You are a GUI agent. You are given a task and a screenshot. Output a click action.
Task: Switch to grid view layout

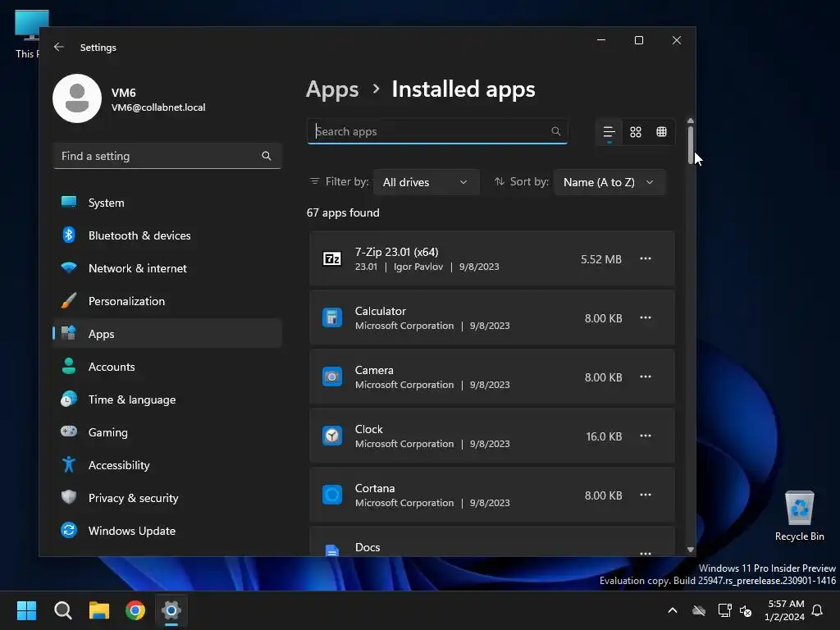tap(636, 132)
